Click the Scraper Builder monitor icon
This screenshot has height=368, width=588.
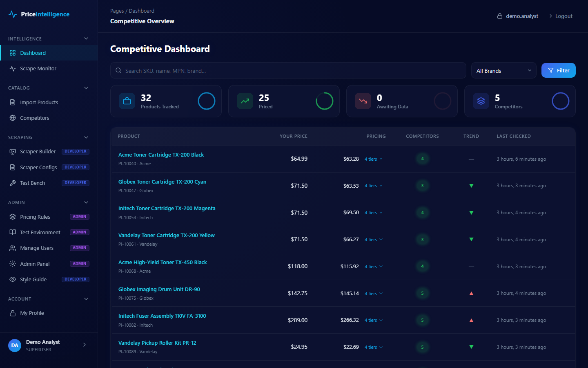click(13, 151)
